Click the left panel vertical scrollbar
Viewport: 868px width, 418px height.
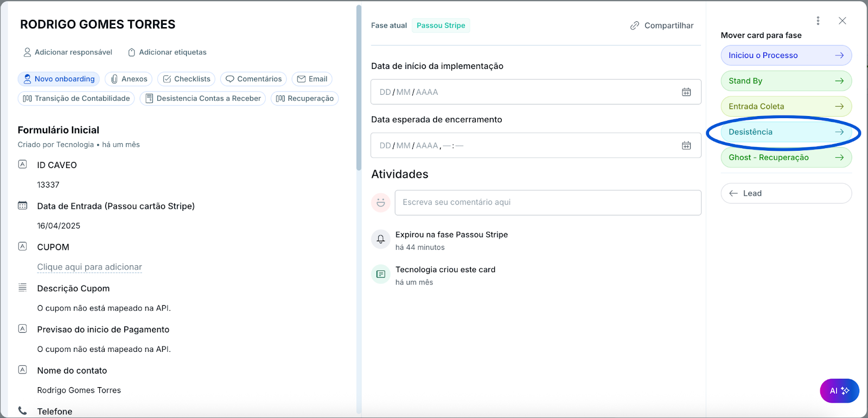pos(359,87)
